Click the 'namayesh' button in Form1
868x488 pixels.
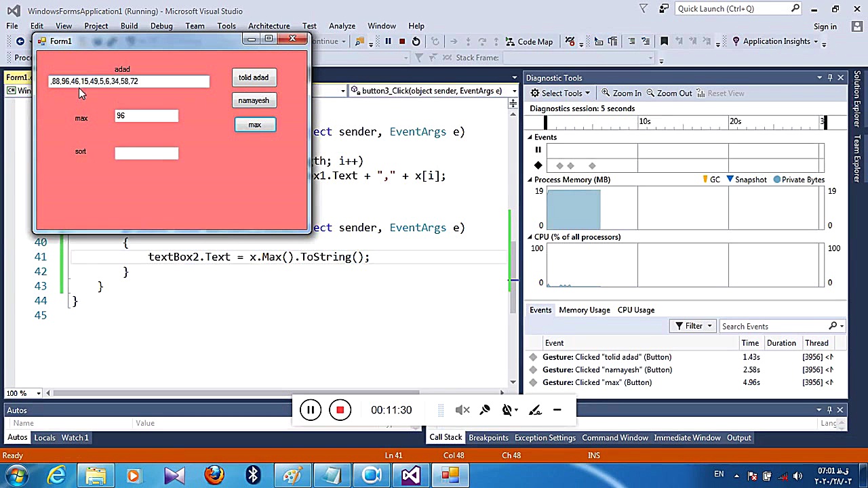[254, 100]
